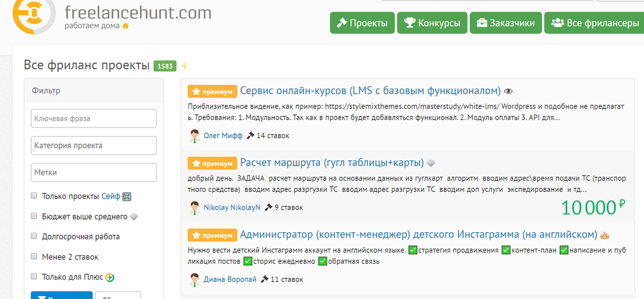The image size is (644, 299).
Task: Click the 'Все фриланс проекты' heading
Action: coord(87,65)
